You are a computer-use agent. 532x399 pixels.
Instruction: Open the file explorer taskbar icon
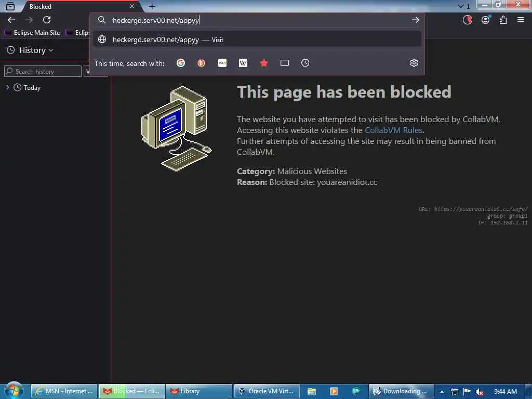[312, 391]
